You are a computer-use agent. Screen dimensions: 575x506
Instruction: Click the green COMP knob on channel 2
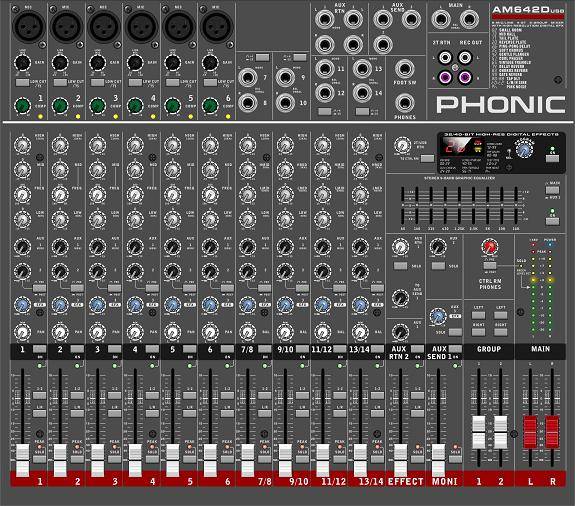(60, 106)
